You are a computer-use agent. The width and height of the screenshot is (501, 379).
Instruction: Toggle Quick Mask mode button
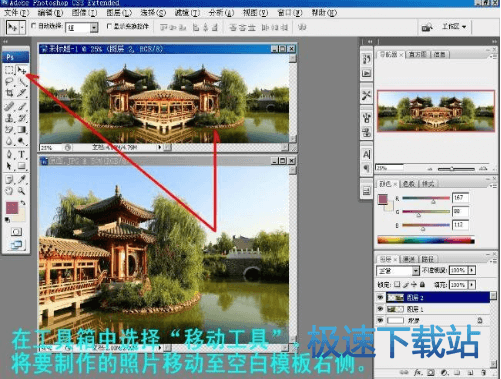point(16,231)
